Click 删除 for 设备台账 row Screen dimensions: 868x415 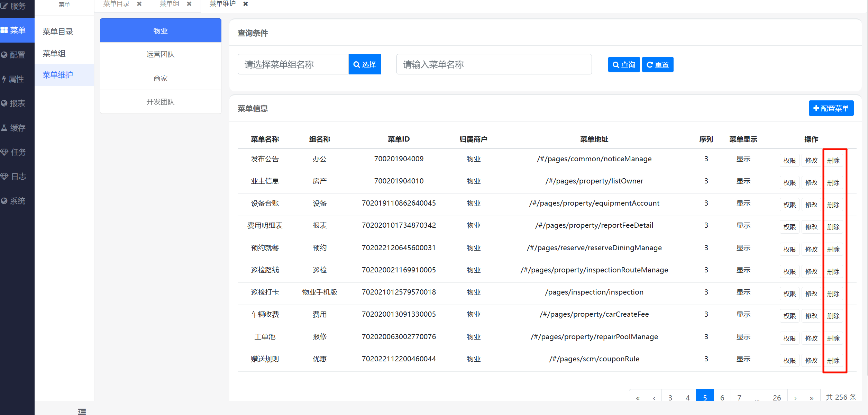pos(833,205)
